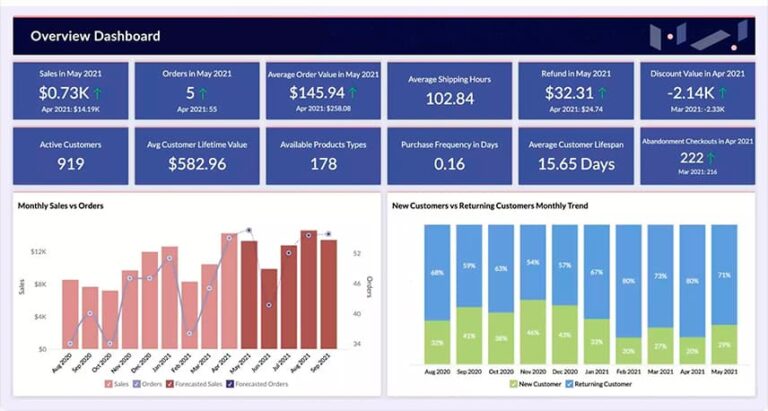Open the Available Products Types card
The image size is (768, 411).
[323, 155]
